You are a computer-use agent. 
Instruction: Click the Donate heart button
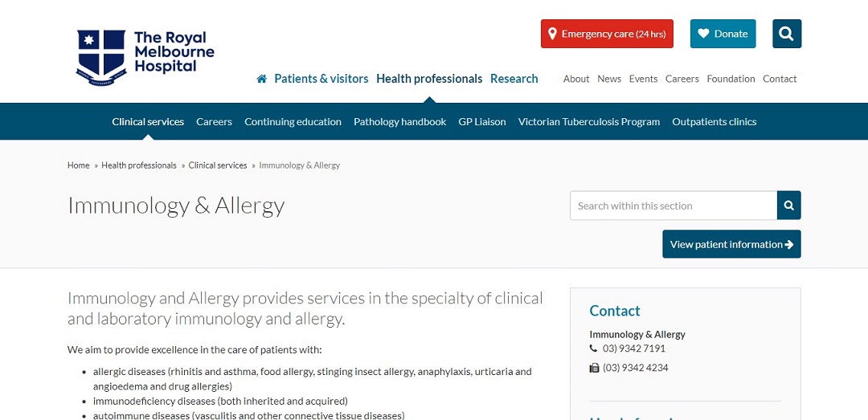click(x=723, y=34)
